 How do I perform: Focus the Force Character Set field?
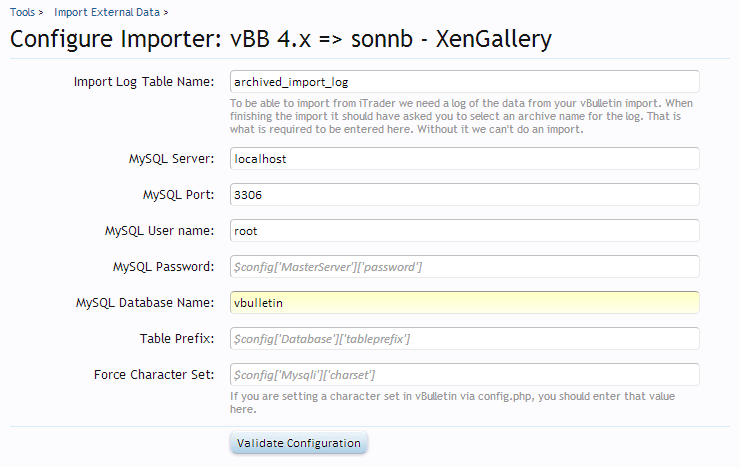click(463, 375)
